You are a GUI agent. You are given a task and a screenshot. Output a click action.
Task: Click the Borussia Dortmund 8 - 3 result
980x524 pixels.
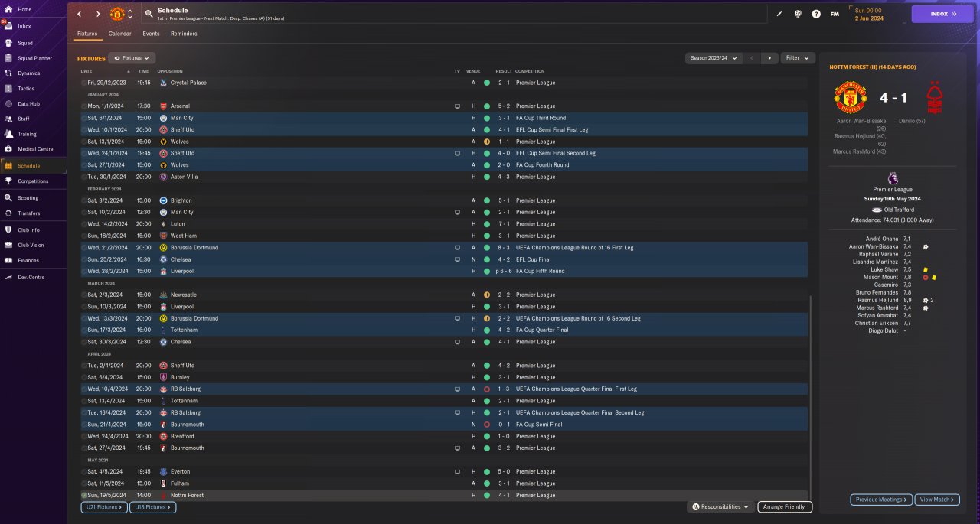click(502, 248)
